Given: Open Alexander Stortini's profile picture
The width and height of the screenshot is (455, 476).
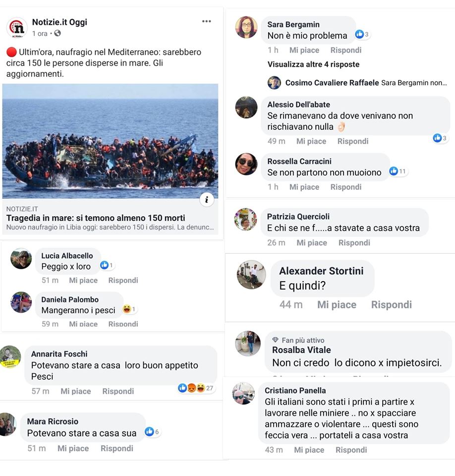Looking at the screenshot, I should coord(251,275).
